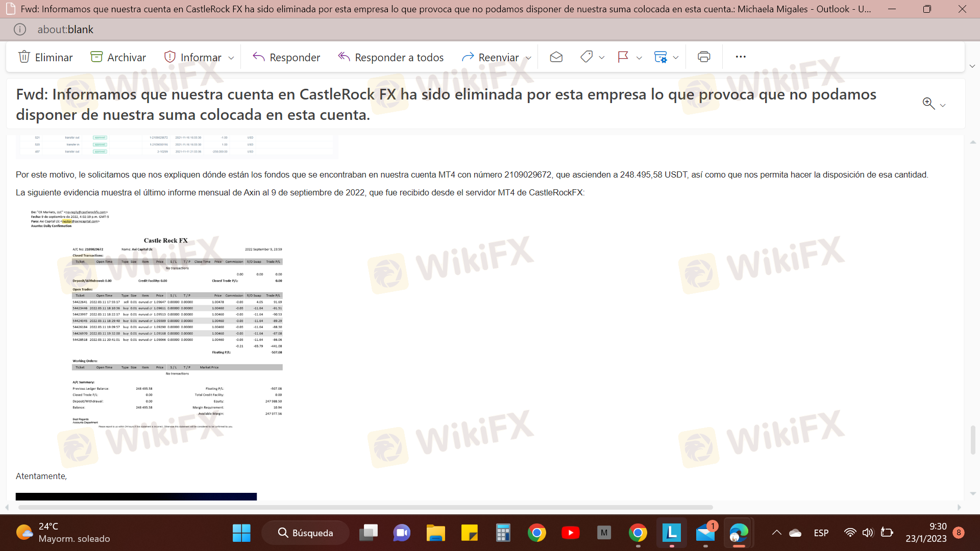Click the page info icon beside about:blank
Viewport: 980px width, 551px height.
tap(20, 30)
